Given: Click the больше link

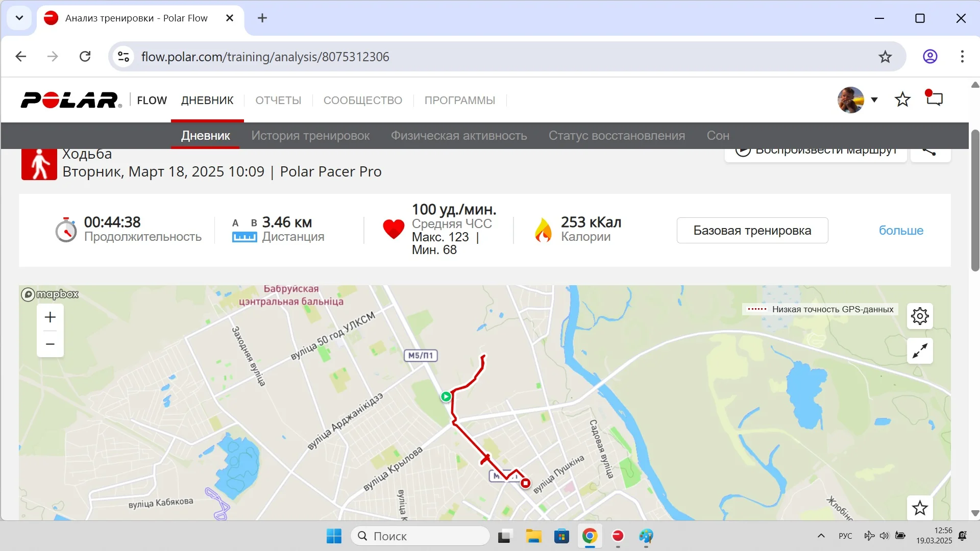Looking at the screenshot, I should 901,231.
